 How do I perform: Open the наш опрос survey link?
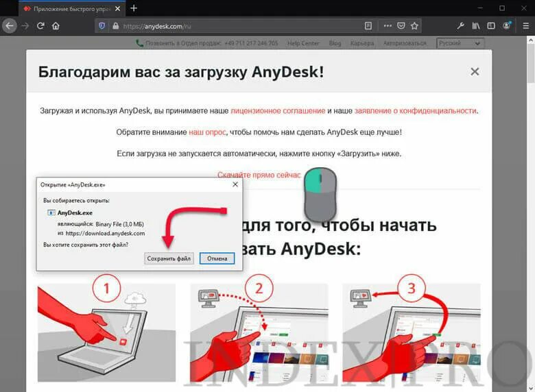pyautogui.click(x=207, y=132)
